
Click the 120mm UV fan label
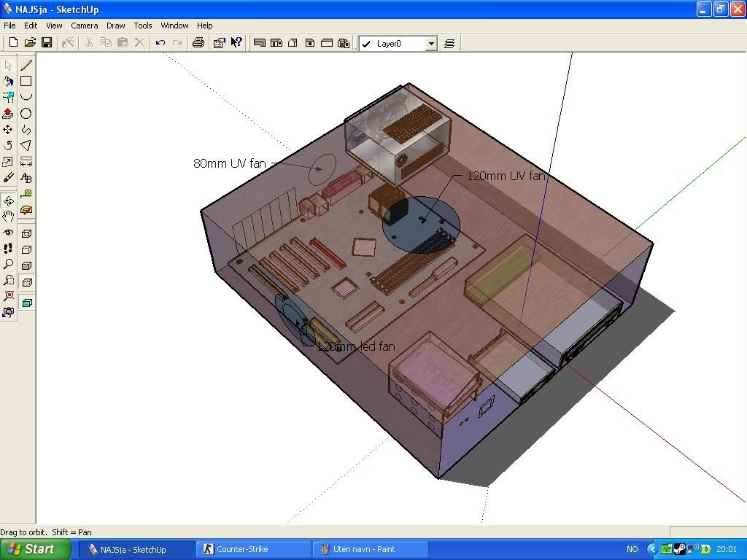click(505, 176)
